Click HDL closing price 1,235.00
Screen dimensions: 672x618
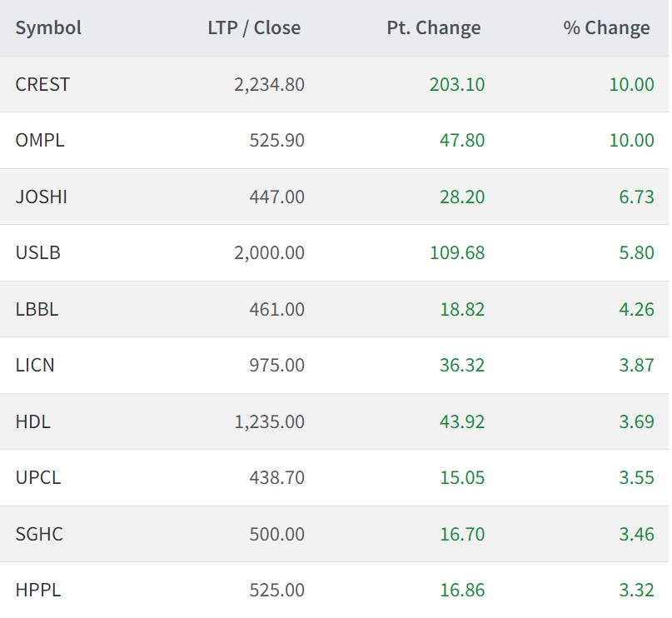click(270, 421)
